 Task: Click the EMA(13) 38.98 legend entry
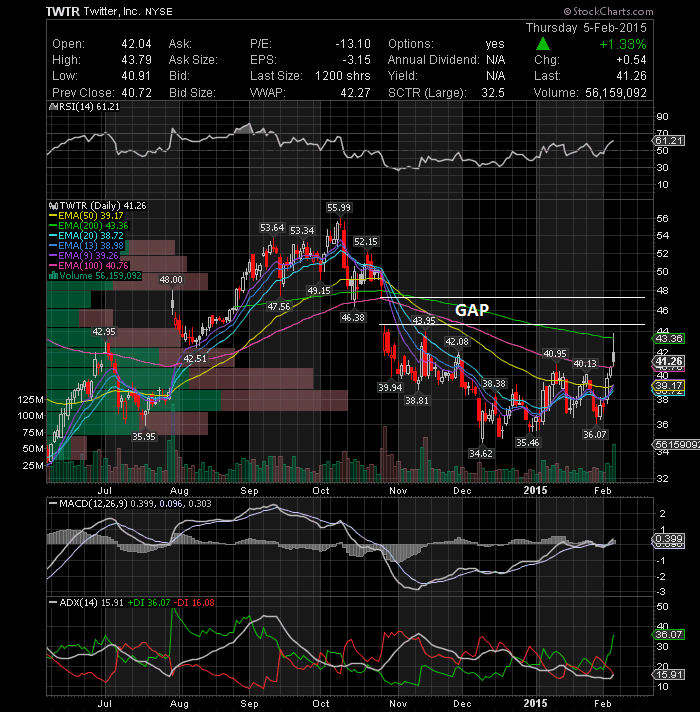pyautogui.click(x=91, y=246)
